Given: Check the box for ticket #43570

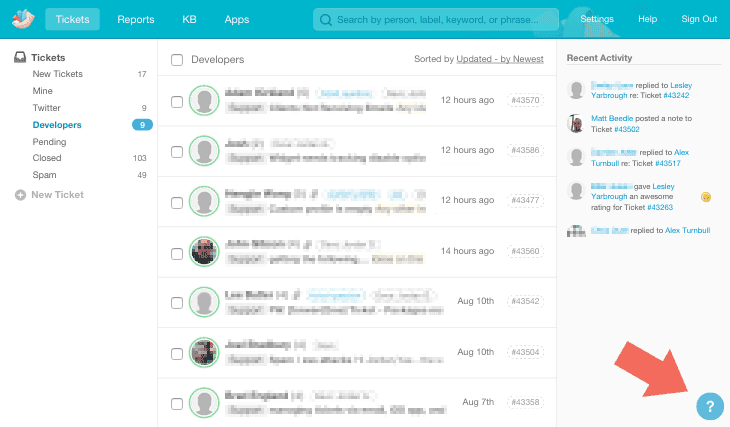Looking at the screenshot, I should [177, 101].
